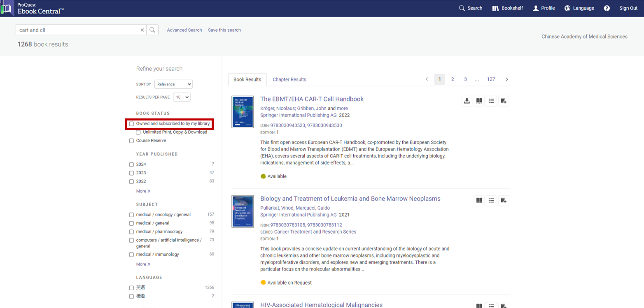Viewport: 644px width, 308px height.
Task: Expand More under Subject
Action: [x=143, y=264]
